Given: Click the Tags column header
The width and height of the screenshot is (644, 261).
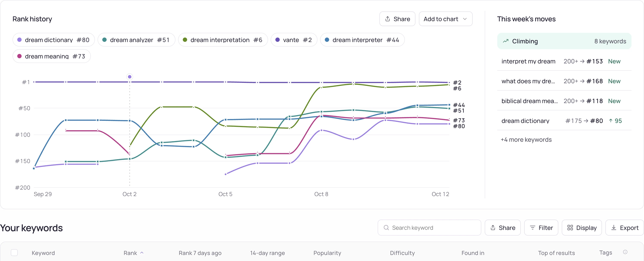Looking at the screenshot, I should point(606,253).
